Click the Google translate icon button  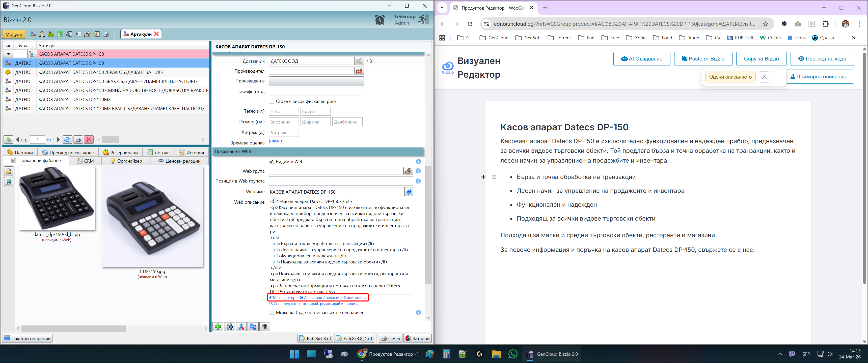pyautogui.click(x=253, y=327)
